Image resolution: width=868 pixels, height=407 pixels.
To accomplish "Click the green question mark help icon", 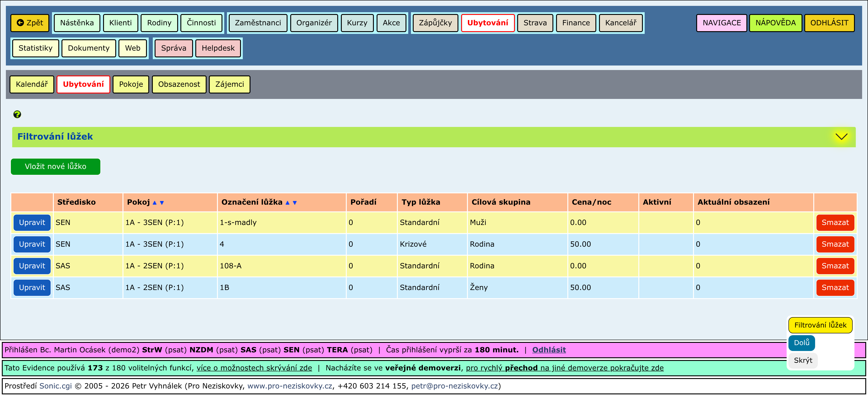I will [x=17, y=115].
